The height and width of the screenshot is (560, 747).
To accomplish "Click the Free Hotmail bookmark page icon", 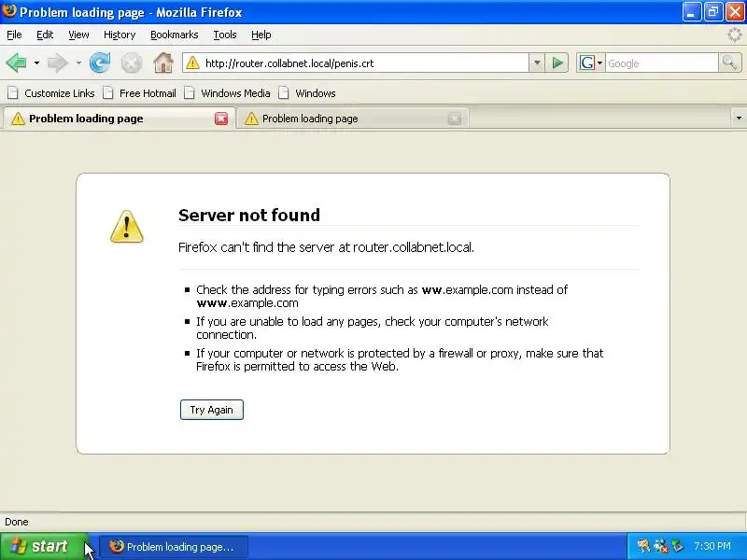I will pos(108,92).
